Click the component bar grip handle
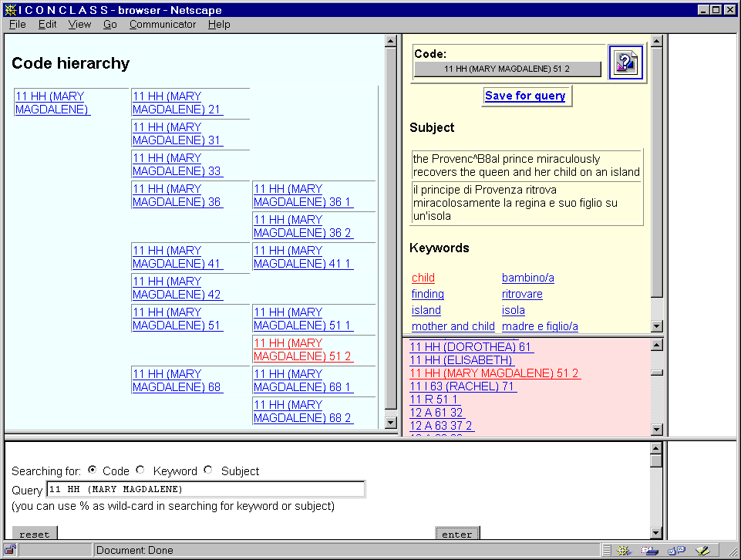Screen dimensions: 741x560 [607, 551]
